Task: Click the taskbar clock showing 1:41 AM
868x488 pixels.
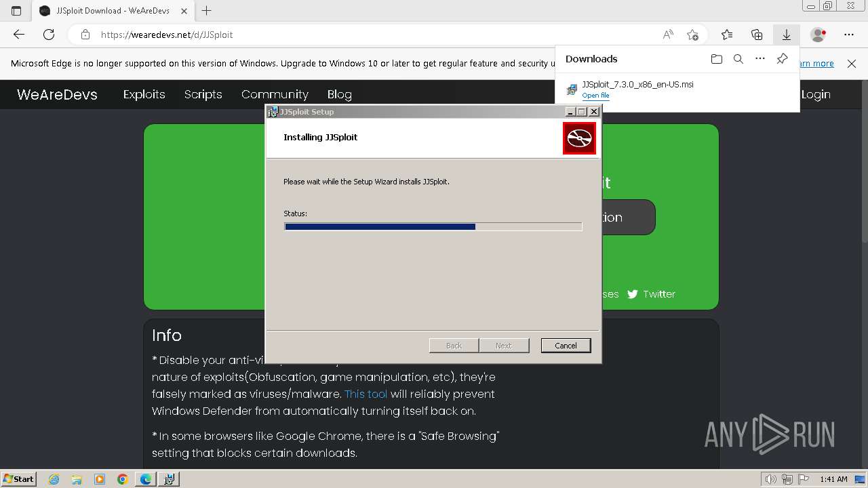Action: click(833, 479)
